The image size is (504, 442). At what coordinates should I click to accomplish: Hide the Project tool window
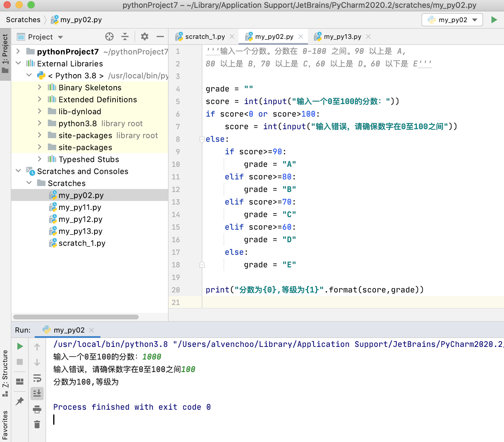point(160,37)
